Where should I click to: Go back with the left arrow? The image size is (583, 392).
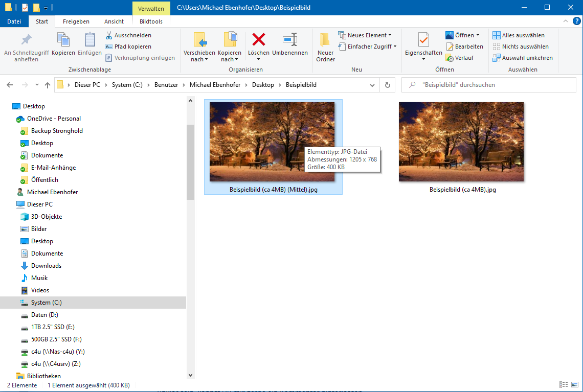(x=10, y=85)
